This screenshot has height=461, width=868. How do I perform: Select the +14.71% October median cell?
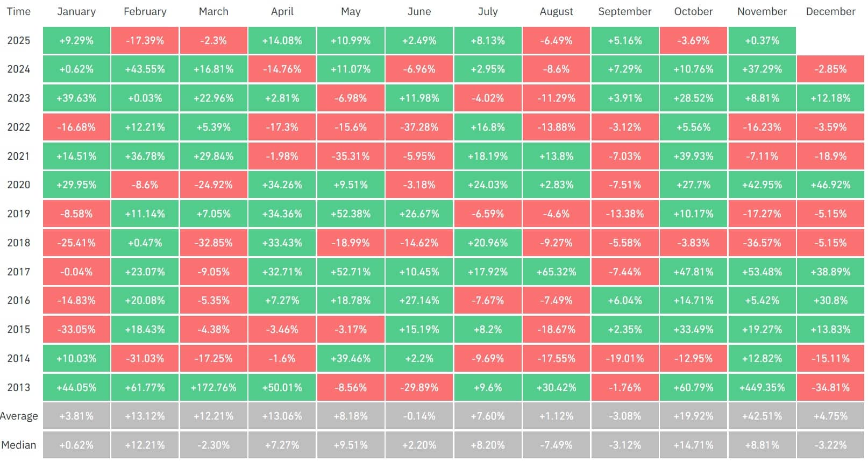point(693,445)
